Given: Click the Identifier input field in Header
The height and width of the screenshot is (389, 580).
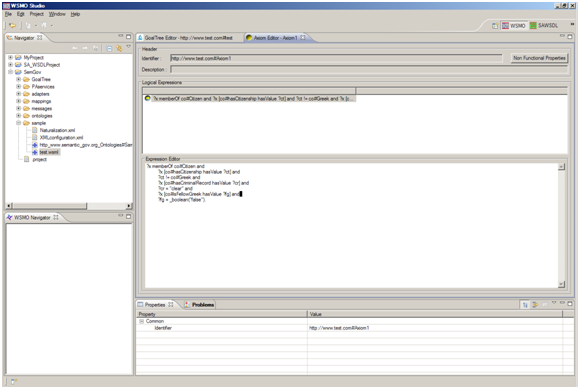Looking at the screenshot, I should [336, 58].
